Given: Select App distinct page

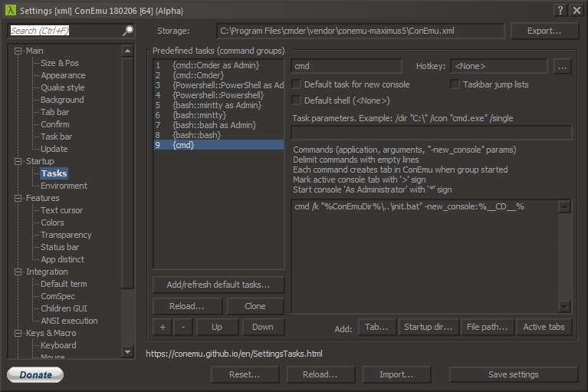Looking at the screenshot, I should (x=62, y=259).
